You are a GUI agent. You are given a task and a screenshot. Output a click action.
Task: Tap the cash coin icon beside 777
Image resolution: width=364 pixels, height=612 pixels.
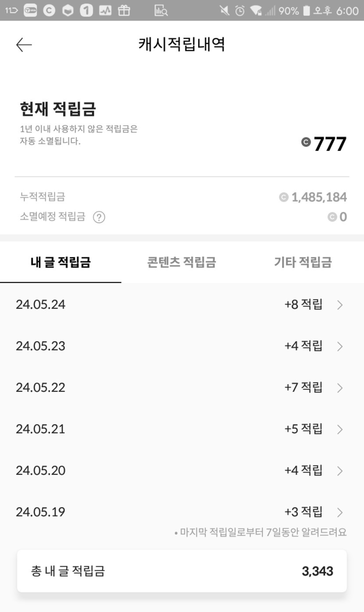(306, 142)
